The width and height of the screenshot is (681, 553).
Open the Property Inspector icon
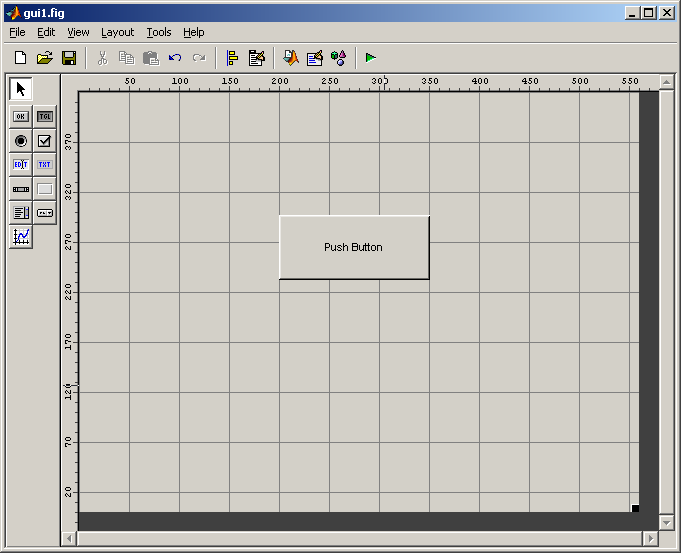315,58
